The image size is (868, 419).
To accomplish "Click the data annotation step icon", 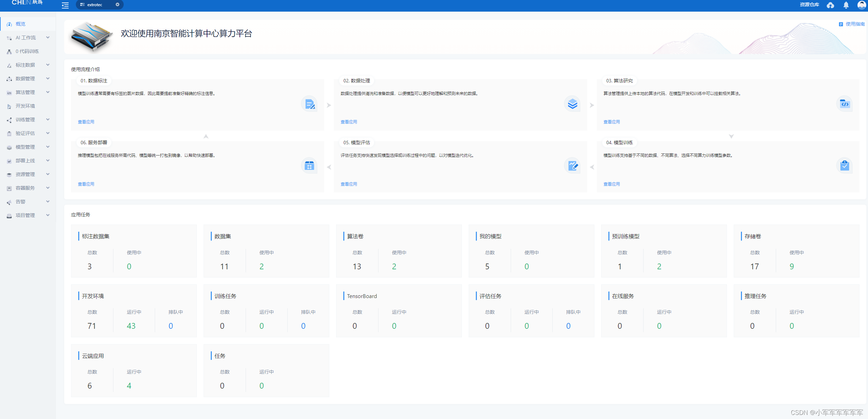I will pyautogui.click(x=309, y=104).
